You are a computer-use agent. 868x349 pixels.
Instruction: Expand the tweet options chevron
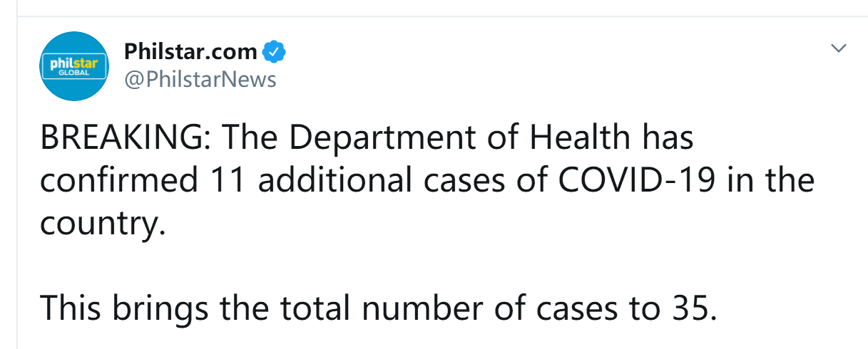[839, 49]
